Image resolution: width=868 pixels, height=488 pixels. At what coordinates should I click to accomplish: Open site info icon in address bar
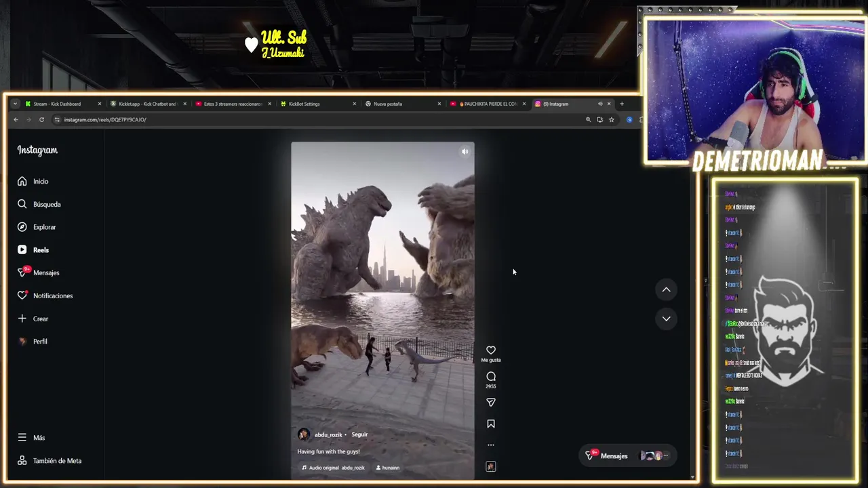(x=57, y=119)
